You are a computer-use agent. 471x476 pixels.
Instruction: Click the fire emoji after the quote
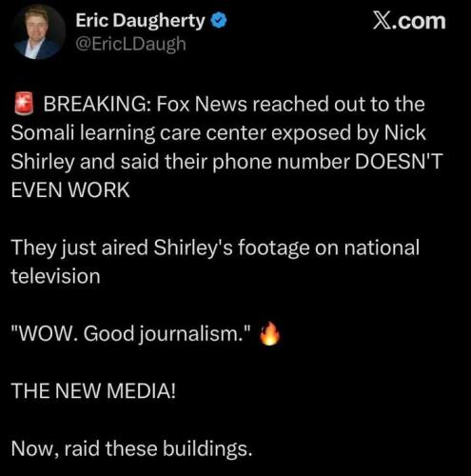pos(270,333)
